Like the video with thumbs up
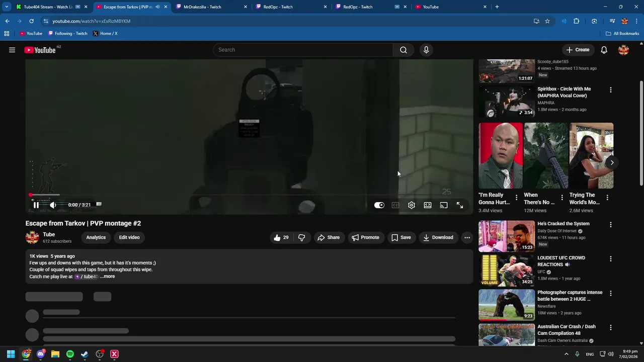 (x=282, y=237)
